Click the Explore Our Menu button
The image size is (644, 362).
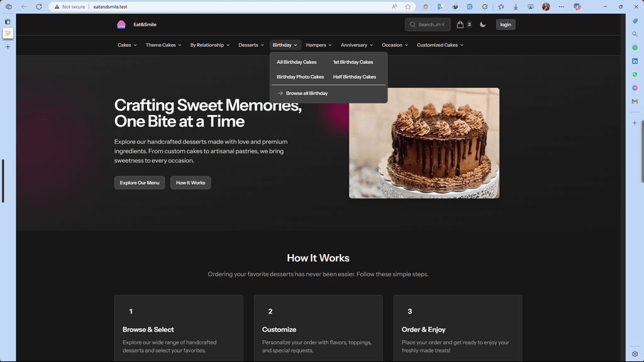click(x=140, y=183)
